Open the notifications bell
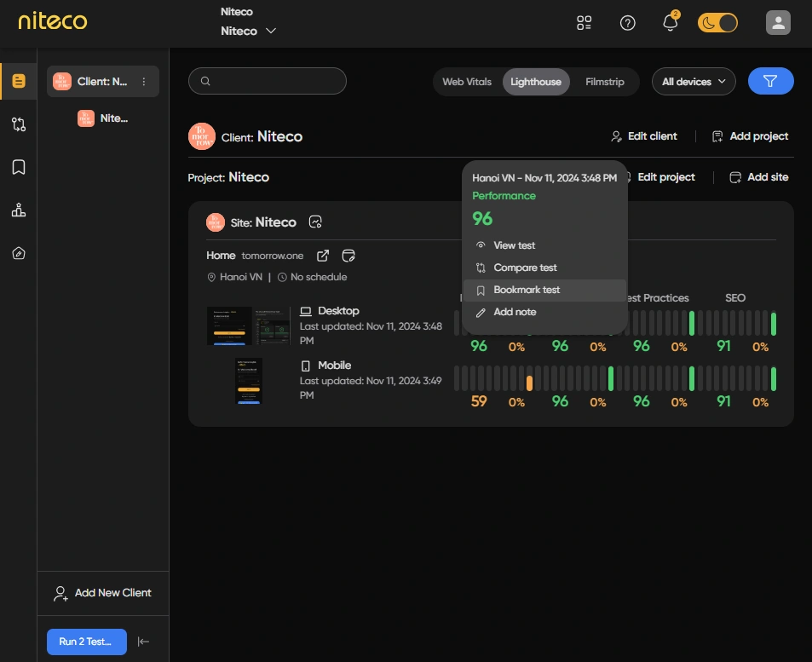The height and width of the screenshot is (662, 812). (x=670, y=23)
